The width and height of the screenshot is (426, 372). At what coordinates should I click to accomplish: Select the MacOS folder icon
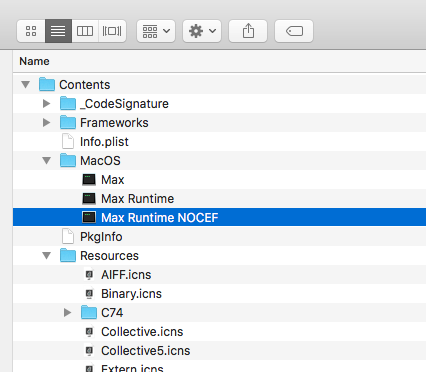[x=68, y=160]
